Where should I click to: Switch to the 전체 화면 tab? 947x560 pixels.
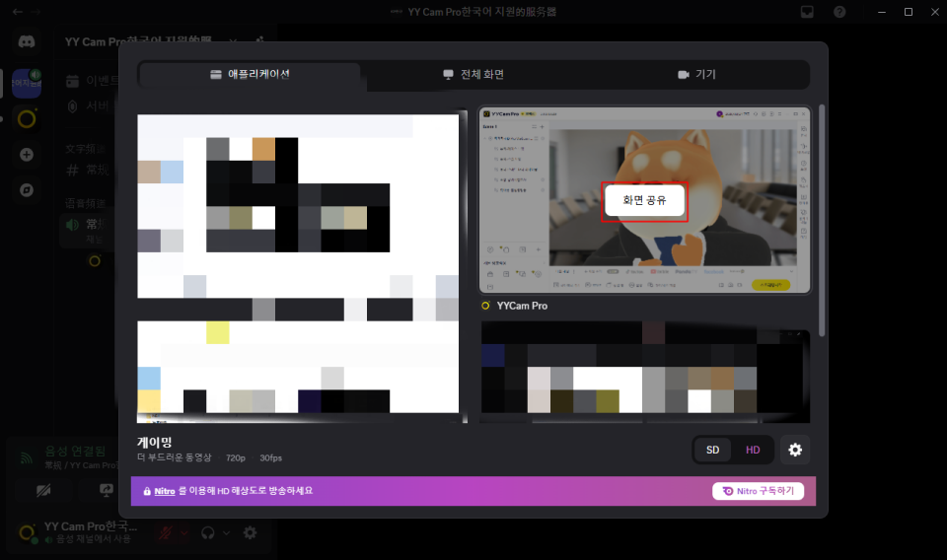[x=473, y=75]
